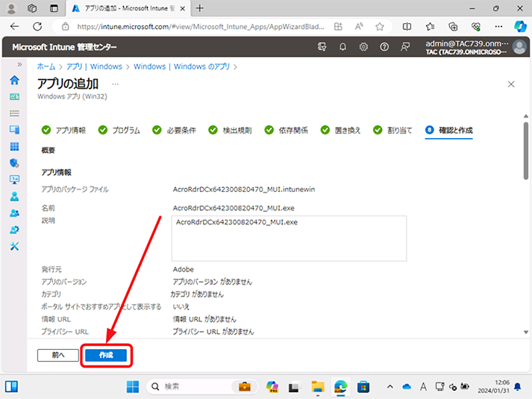
Task: Switch to the 必要条件 step
Action: click(174, 131)
